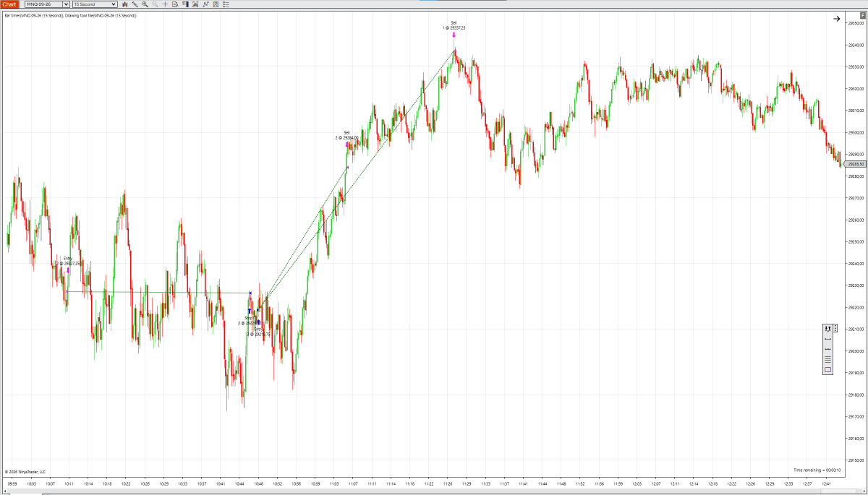Click the zoom out magnifier
Image resolution: width=868 pixels, height=495 pixels.
pos(155,4)
